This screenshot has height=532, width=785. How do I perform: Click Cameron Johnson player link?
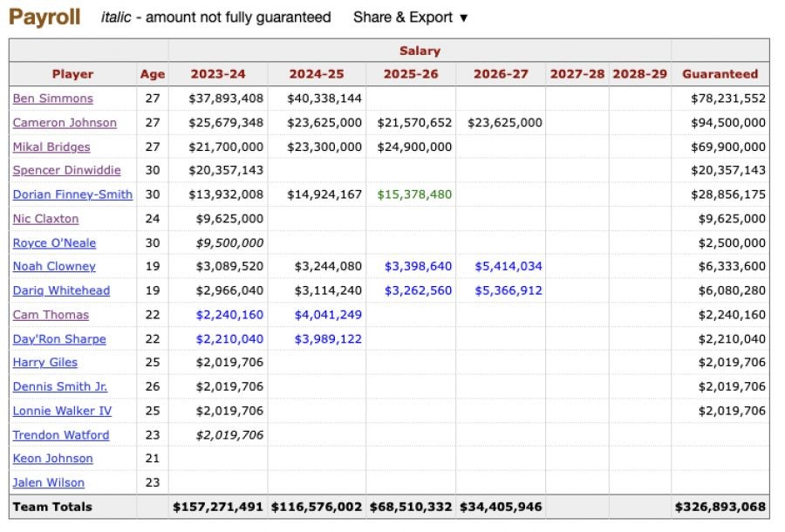pos(65,123)
